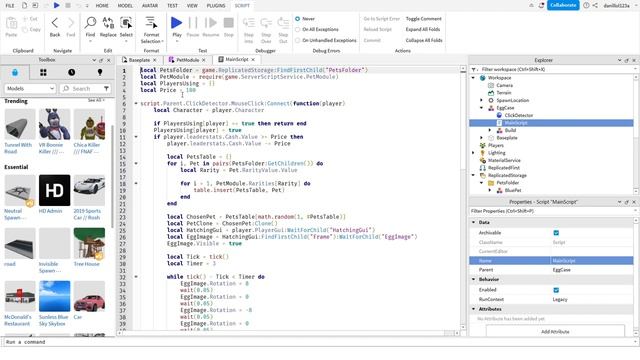Click the Paste clipboard icon
Image resolution: width=640 pixels, height=360 pixels.
11,23
